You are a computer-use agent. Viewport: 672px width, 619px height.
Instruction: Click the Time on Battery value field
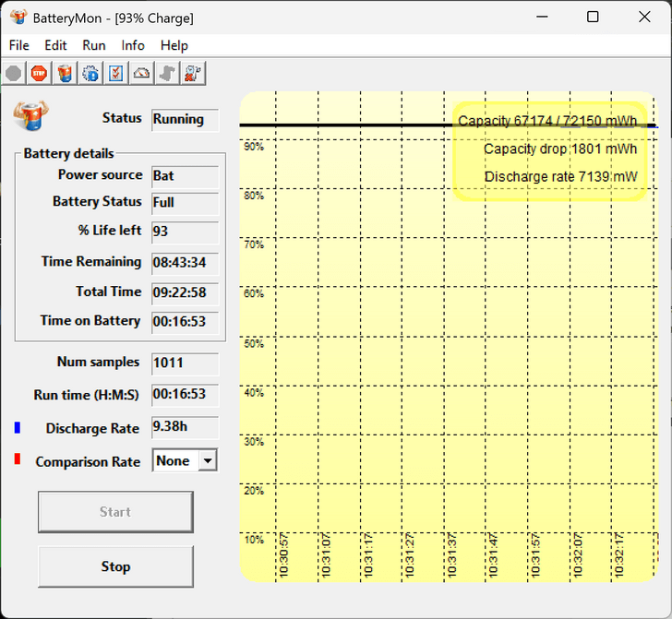pyautogui.click(x=186, y=322)
